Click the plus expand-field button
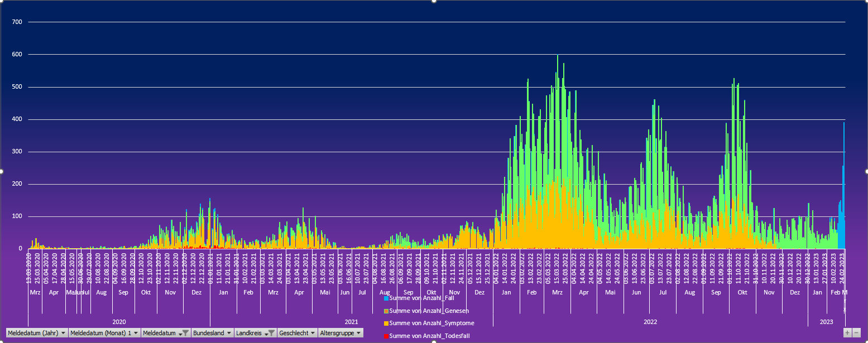Screen dimensions: 868x343 point(847,332)
